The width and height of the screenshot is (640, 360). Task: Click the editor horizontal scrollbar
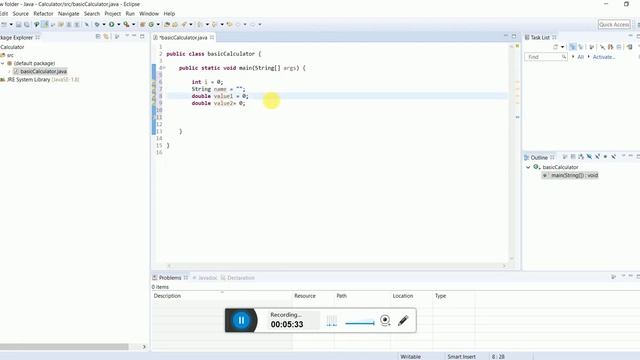coord(336,266)
